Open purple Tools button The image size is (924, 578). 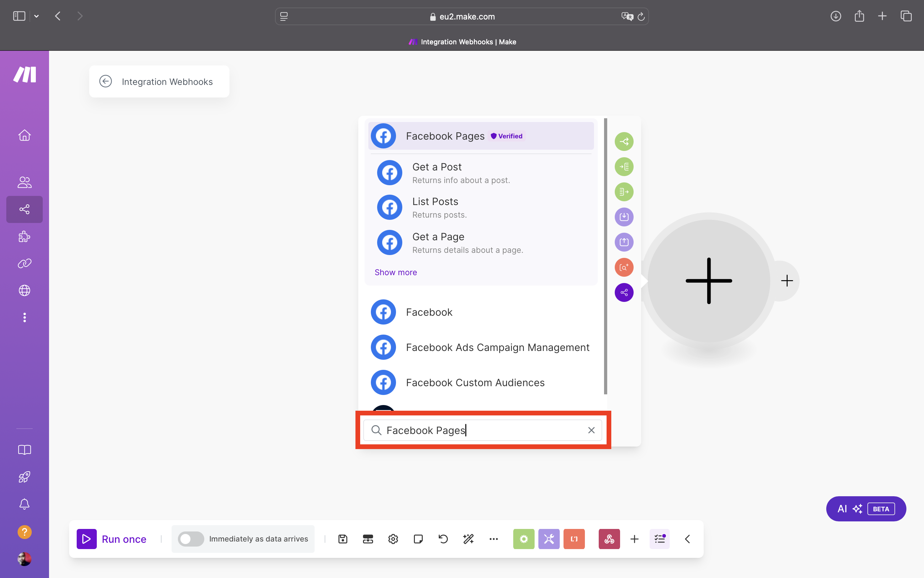pos(549,539)
